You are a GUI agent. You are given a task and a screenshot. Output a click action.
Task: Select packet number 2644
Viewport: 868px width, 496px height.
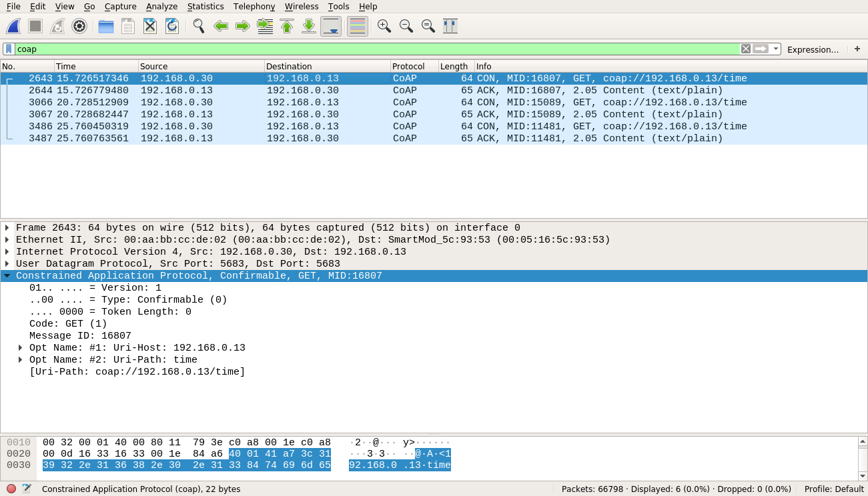(x=434, y=91)
